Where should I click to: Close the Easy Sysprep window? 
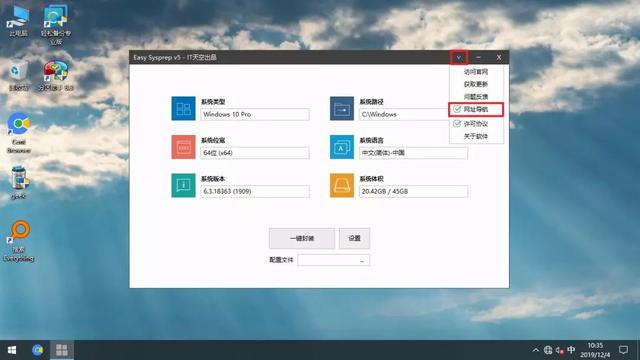[x=499, y=58]
